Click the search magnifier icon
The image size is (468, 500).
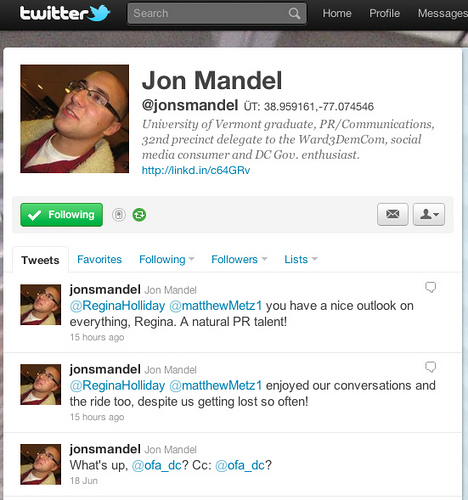(x=294, y=14)
